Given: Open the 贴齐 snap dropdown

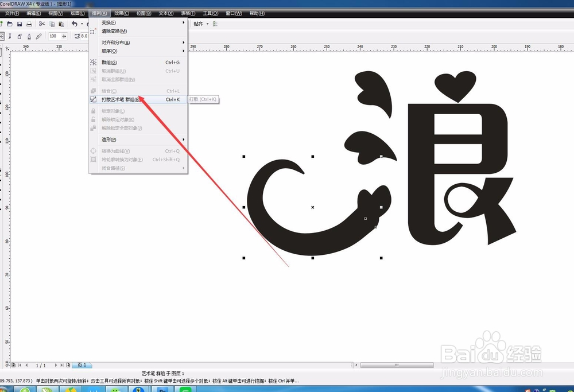Looking at the screenshot, I should (207, 24).
